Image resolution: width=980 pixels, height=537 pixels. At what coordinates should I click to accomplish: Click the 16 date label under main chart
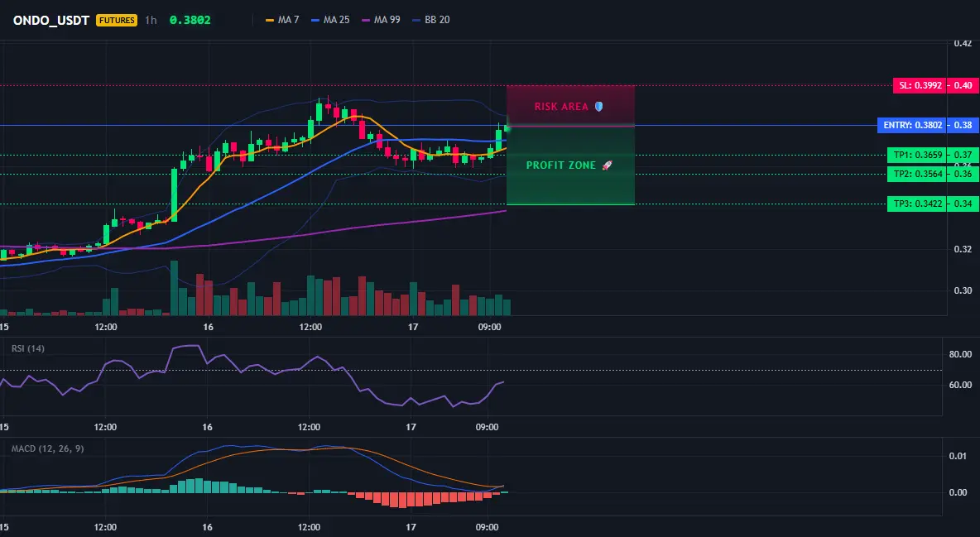tap(208, 327)
